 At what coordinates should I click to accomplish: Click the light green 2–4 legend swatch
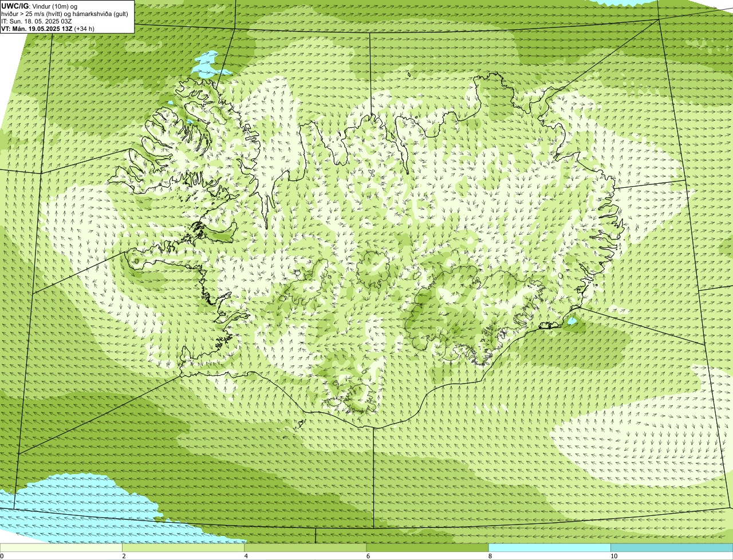tap(183, 547)
